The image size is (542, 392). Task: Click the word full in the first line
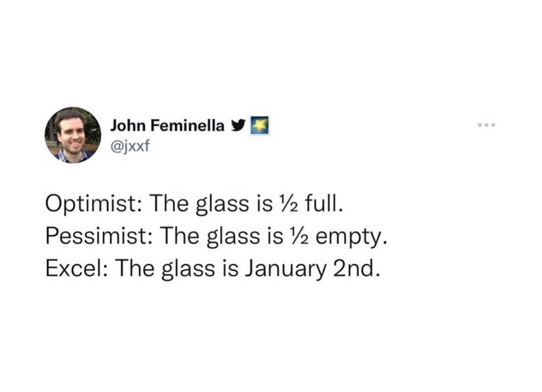(x=324, y=203)
